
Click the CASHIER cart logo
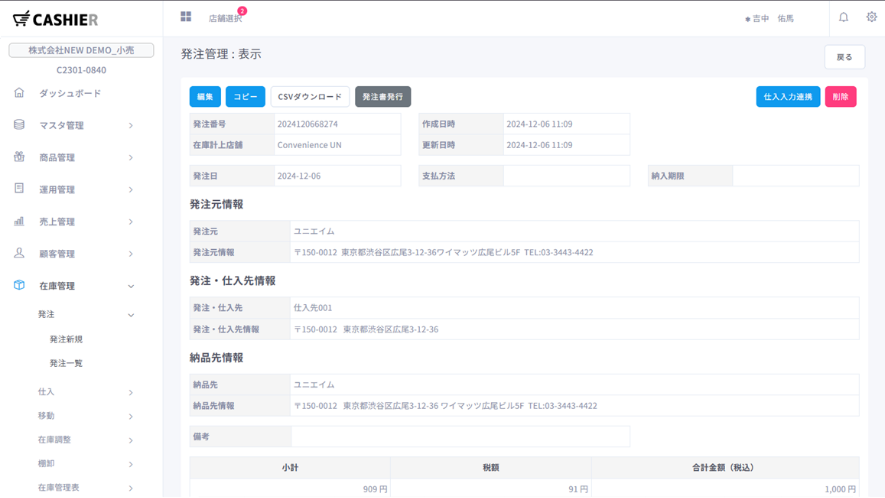point(21,19)
